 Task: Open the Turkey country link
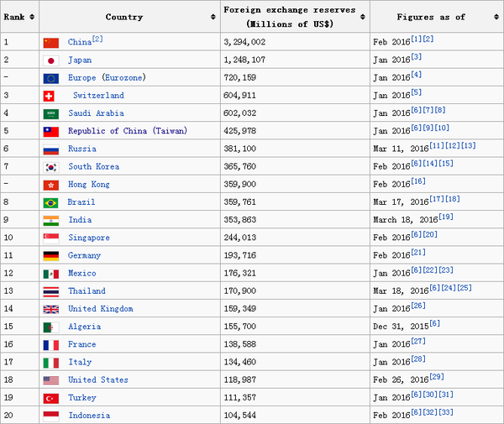click(x=82, y=398)
